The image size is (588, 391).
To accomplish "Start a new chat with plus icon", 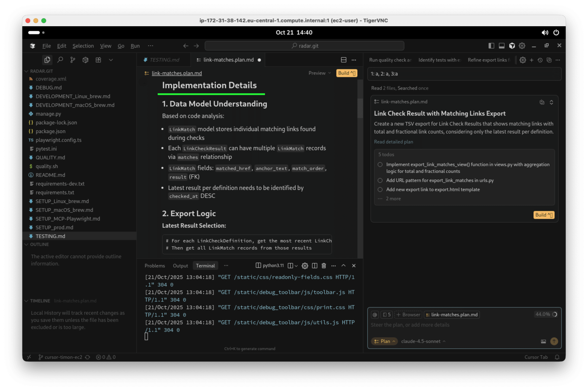I will click(532, 60).
